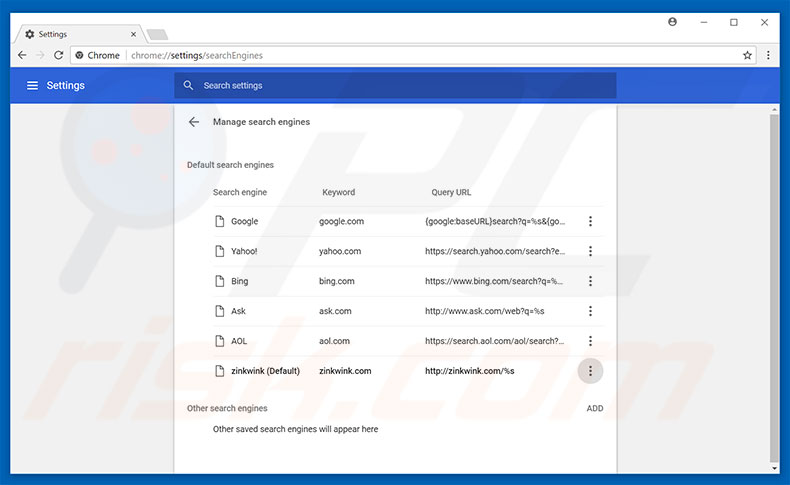Image resolution: width=790 pixels, height=485 pixels.
Task: Select the aol.com keyword
Action: click(x=334, y=341)
